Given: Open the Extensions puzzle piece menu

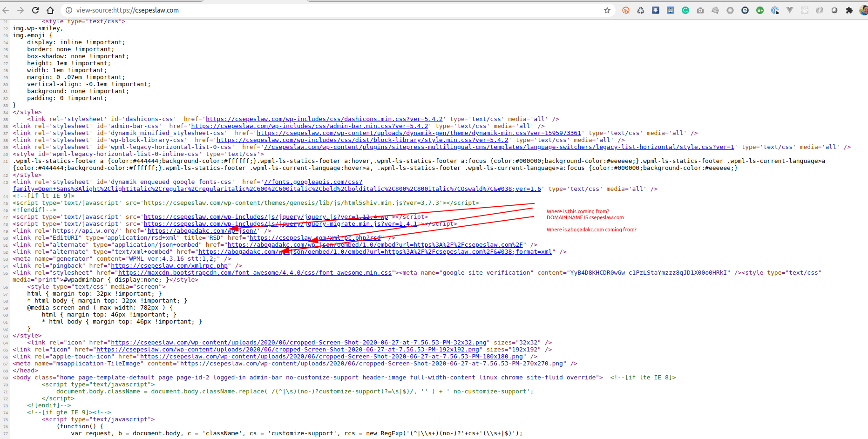Looking at the screenshot, I should [x=849, y=10].
